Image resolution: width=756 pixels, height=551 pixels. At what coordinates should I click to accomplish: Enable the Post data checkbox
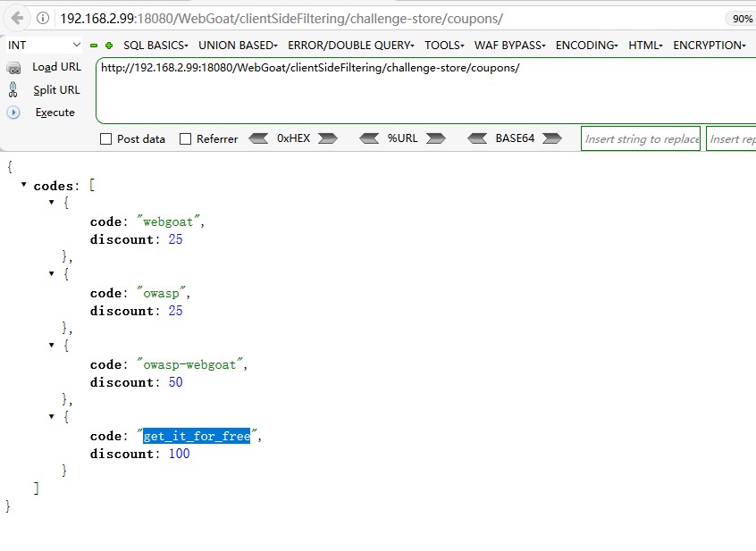(105, 139)
